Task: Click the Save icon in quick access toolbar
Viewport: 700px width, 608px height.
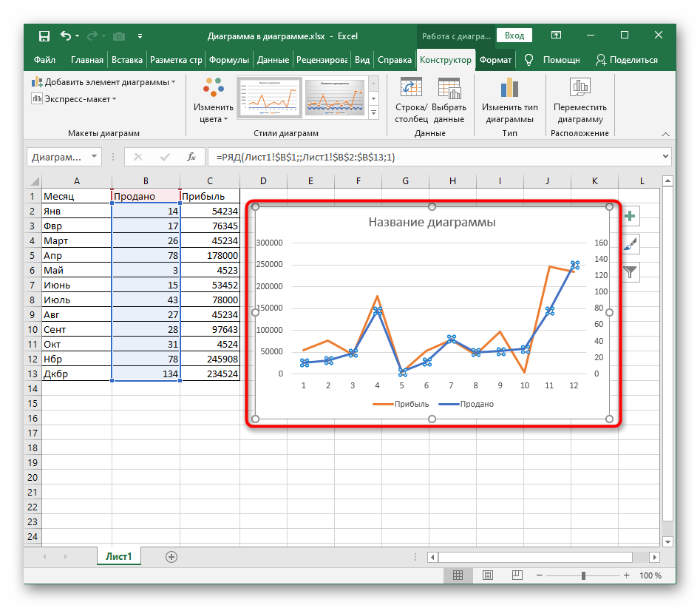Action: pyautogui.click(x=44, y=36)
